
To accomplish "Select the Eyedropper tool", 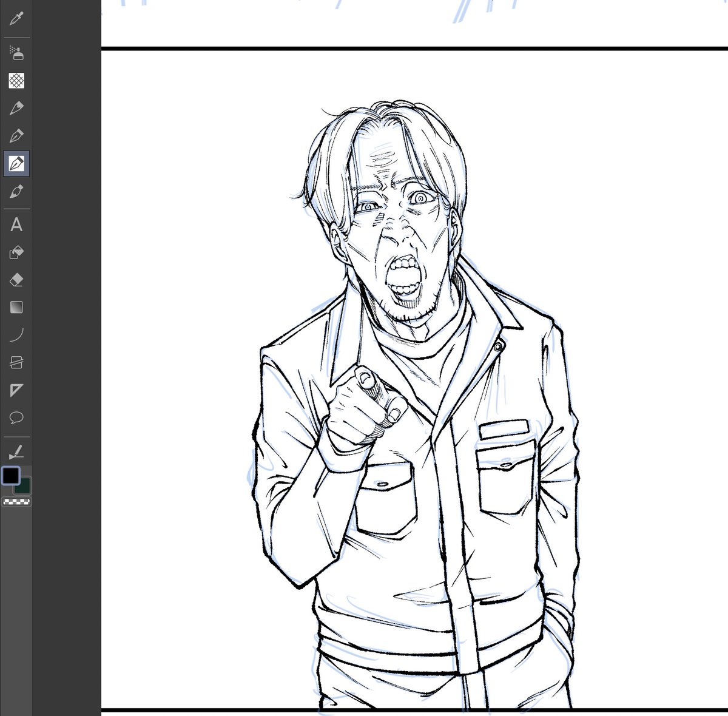I will pyautogui.click(x=16, y=19).
